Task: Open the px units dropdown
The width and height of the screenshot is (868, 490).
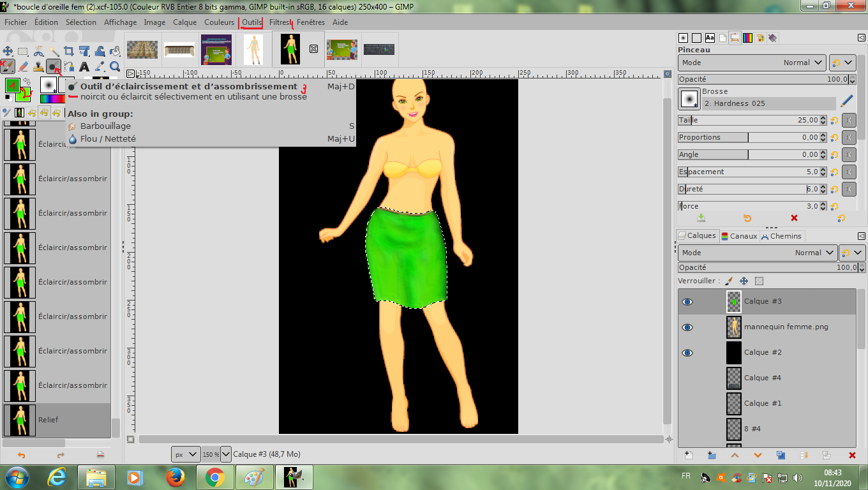Action: pyautogui.click(x=186, y=454)
